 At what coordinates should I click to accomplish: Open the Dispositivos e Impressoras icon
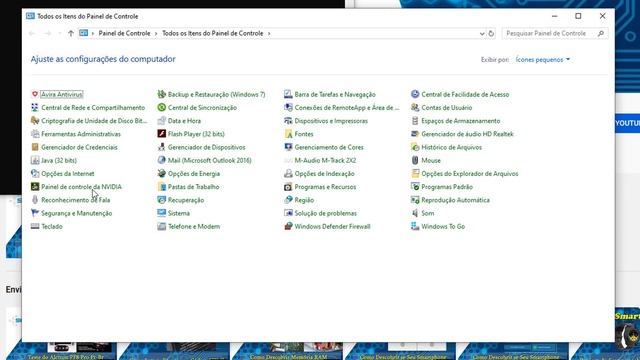pos(288,121)
